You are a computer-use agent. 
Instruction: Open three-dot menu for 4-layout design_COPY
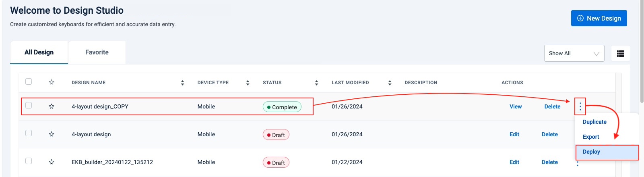click(x=580, y=106)
